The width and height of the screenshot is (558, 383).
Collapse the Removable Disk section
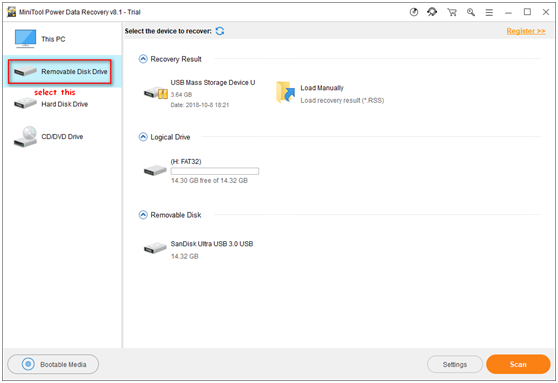(x=143, y=215)
